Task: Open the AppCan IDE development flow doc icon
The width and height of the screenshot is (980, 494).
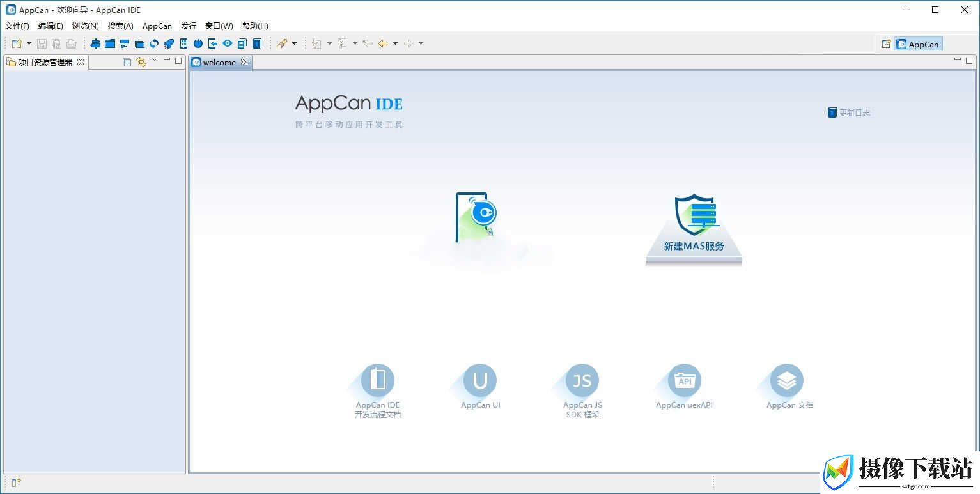Action: (378, 381)
